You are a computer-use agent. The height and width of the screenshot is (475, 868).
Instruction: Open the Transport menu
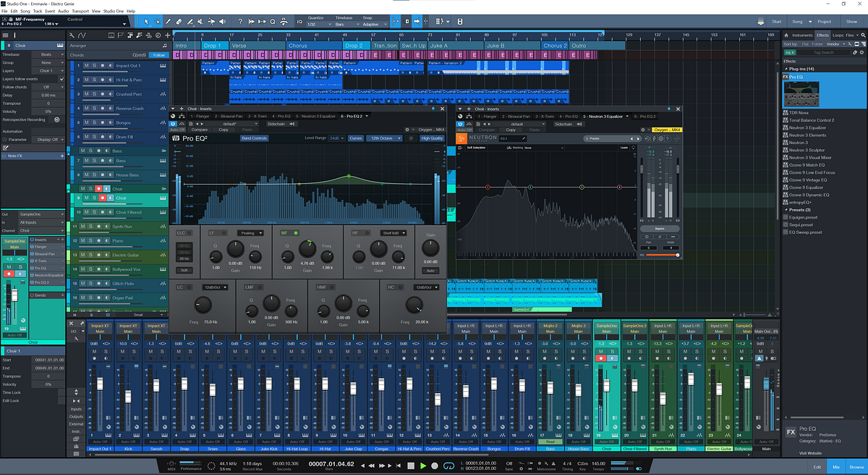click(x=80, y=12)
